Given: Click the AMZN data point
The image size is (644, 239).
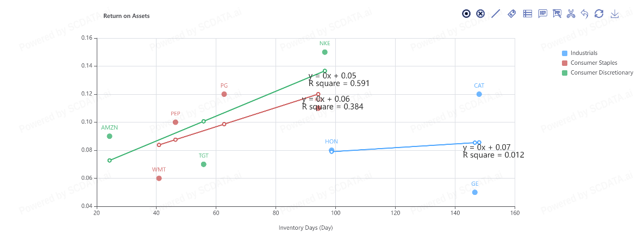Looking at the screenshot, I should click(x=110, y=136).
